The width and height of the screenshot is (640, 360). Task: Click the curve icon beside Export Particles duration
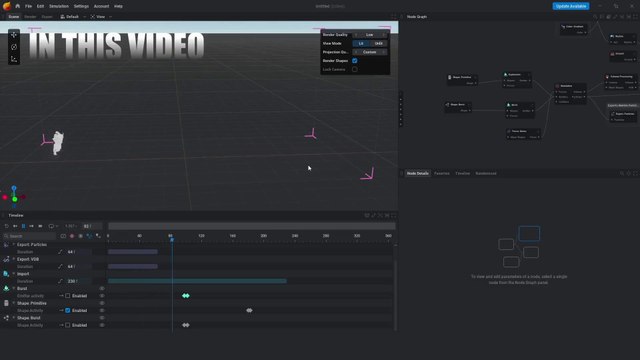60,252
